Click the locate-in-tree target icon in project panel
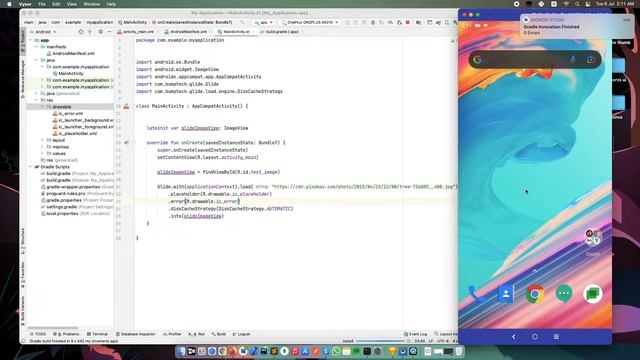Viewport: 640px width, 360px height. (x=81, y=31)
